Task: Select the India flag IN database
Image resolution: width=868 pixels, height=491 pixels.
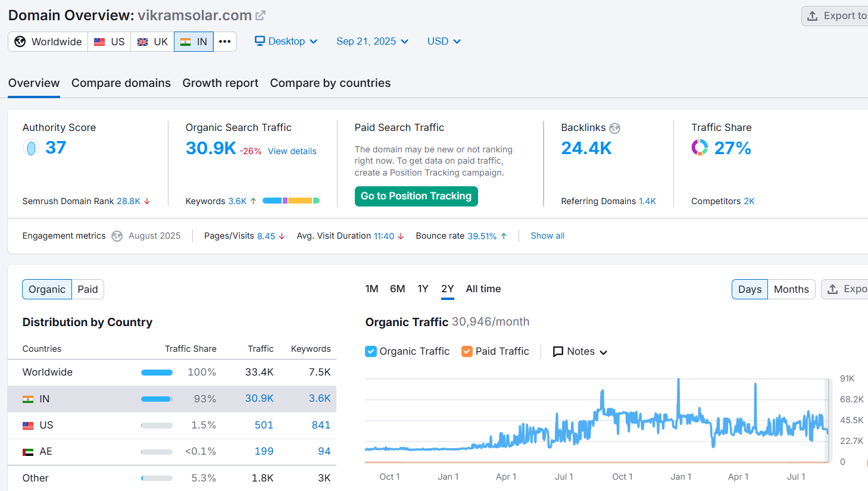Action: (193, 42)
